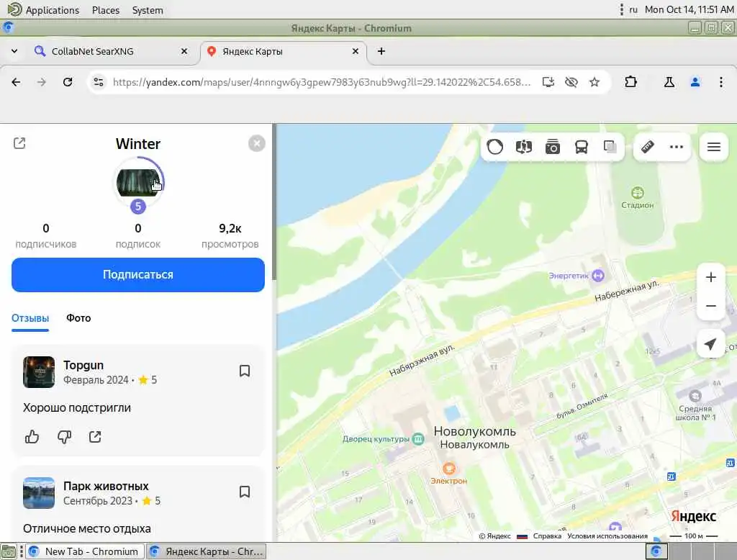737x560 pixels.
Task: View site information icon in address bar
Action: tap(98, 82)
